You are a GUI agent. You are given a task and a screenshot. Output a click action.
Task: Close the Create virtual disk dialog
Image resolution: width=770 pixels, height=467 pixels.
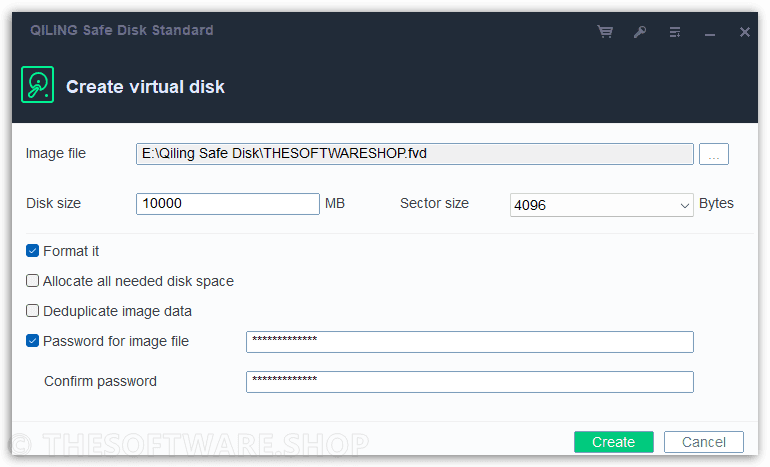tap(744, 32)
